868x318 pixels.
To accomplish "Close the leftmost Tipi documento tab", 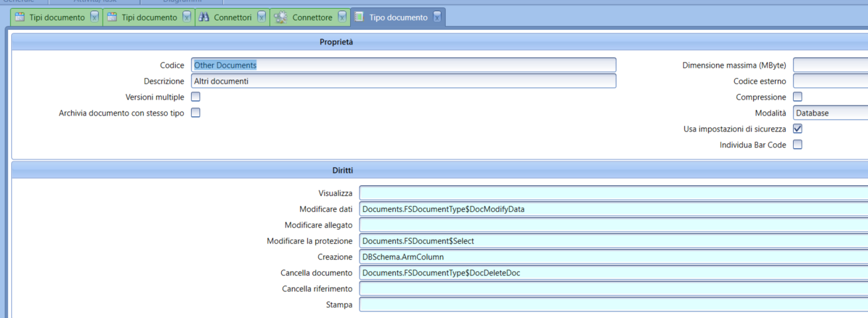I will tap(94, 18).
